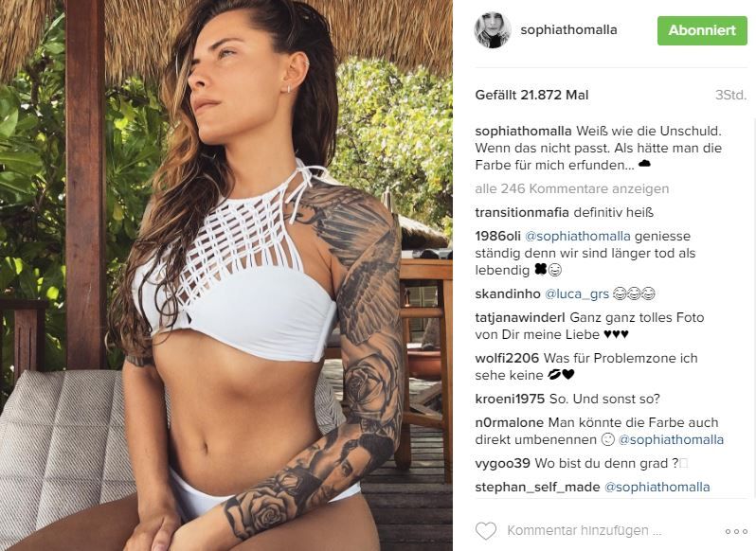Click the Gefällt 21.872 Mal likes count

[x=531, y=95]
